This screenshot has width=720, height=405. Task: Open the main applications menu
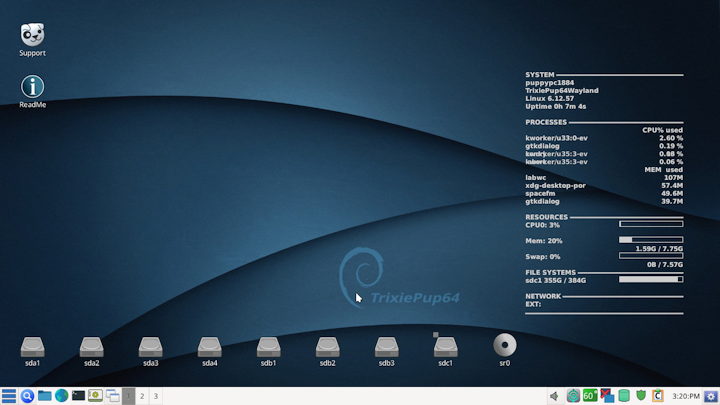click(x=9, y=396)
